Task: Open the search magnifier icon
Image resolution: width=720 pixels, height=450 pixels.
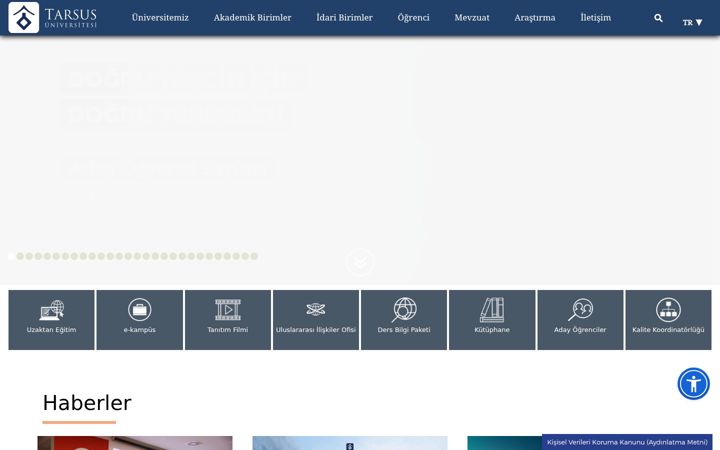Action: [x=658, y=18]
